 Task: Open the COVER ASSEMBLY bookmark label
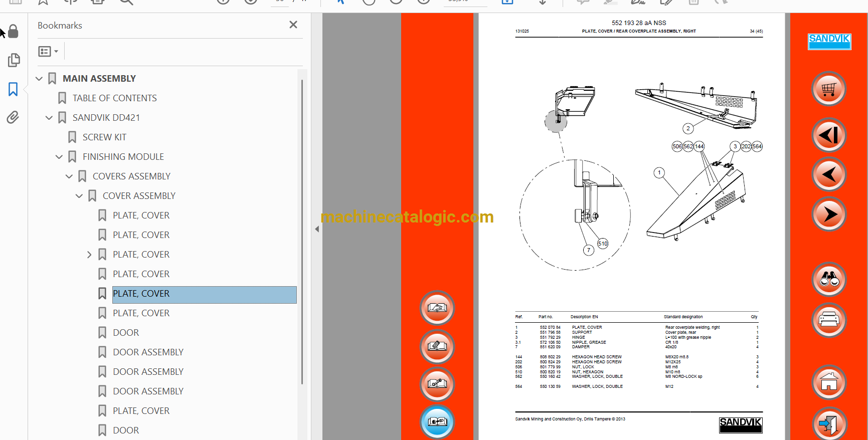click(x=139, y=196)
